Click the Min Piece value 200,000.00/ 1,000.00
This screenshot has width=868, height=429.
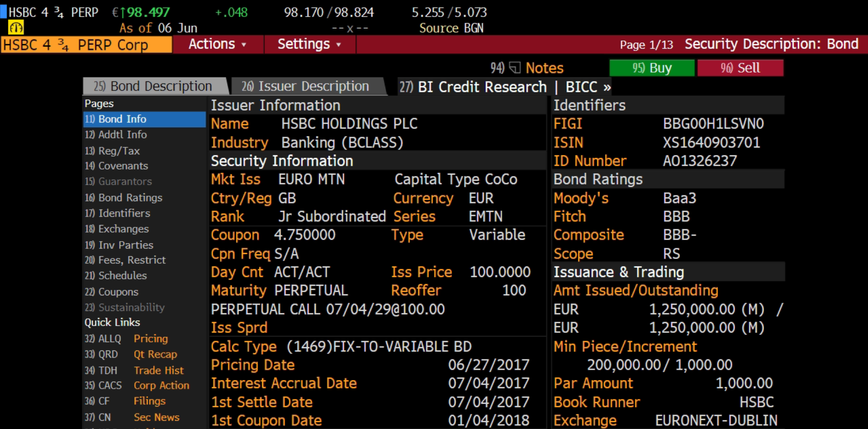660,365
